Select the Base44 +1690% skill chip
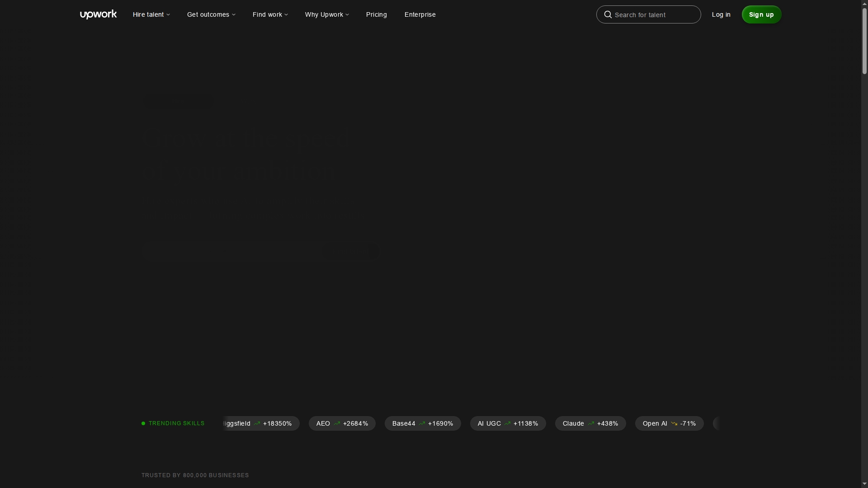The width and height of the screenshot is (868, 488). [x=423, y=423]
